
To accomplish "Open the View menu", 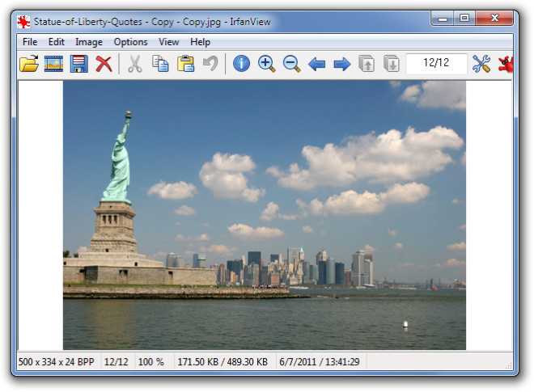I will 168,42.
